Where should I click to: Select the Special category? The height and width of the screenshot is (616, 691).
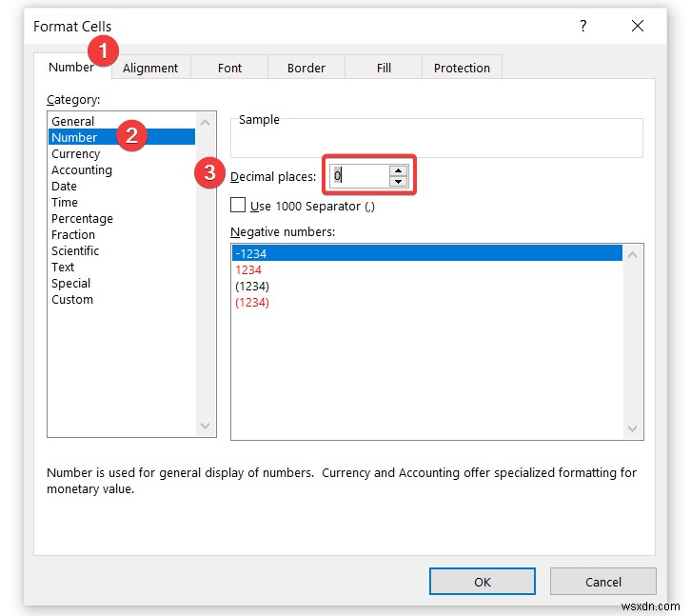point(122,283)
